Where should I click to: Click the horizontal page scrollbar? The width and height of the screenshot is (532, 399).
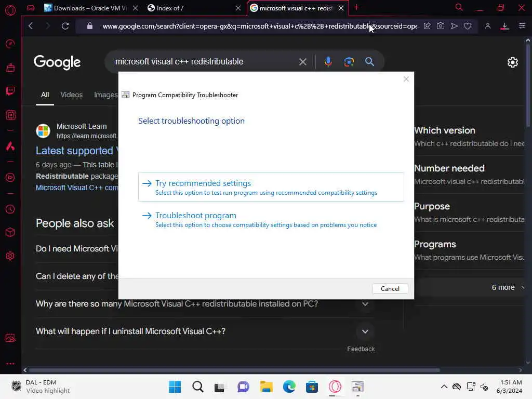pyautogui.click(x=234, y=370)
